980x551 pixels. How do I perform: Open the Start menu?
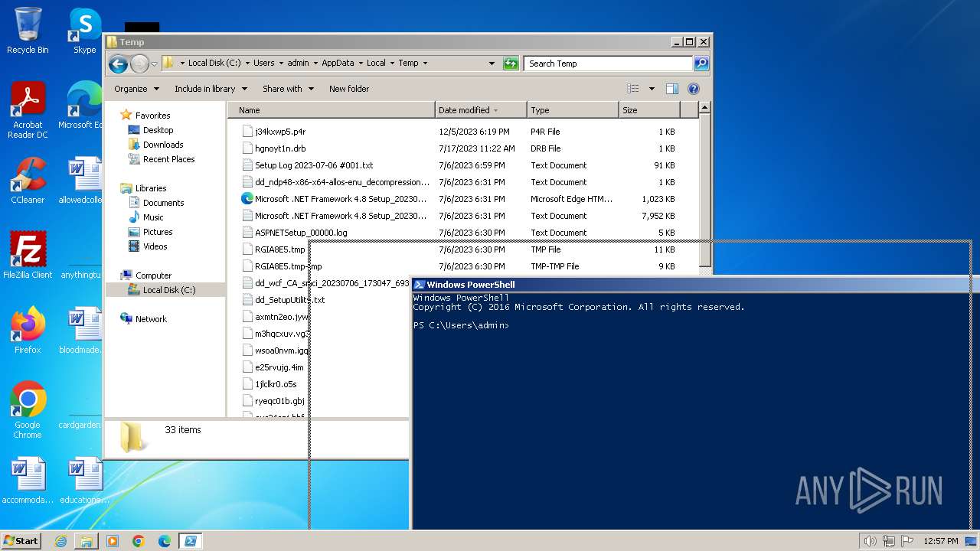click(21, 541)
